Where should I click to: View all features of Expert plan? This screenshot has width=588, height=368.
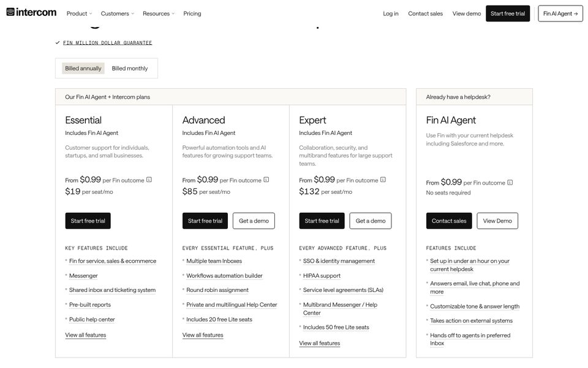tap(320, 343)
